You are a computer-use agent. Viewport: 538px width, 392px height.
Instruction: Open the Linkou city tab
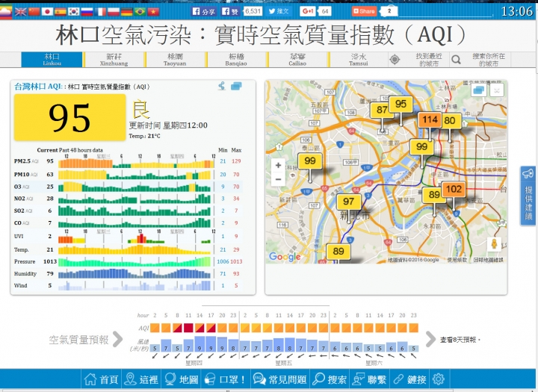[52, 60]
